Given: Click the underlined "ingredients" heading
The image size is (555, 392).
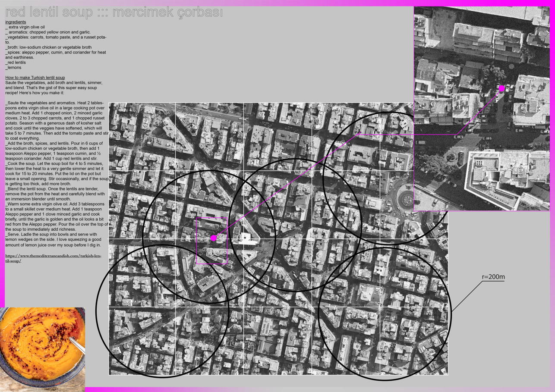Looking at the screenshot, I should pyautogui.click(x=16, y=22).
